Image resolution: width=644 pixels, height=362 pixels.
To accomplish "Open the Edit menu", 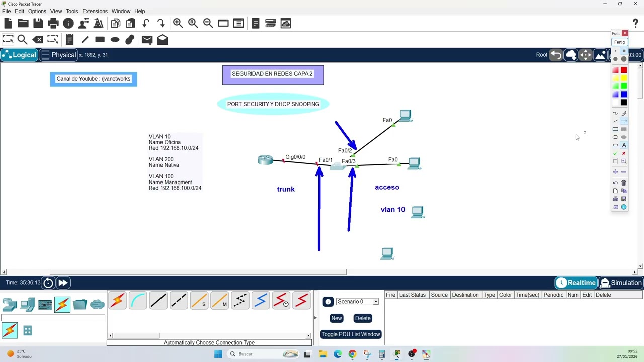I will [19, 11].
